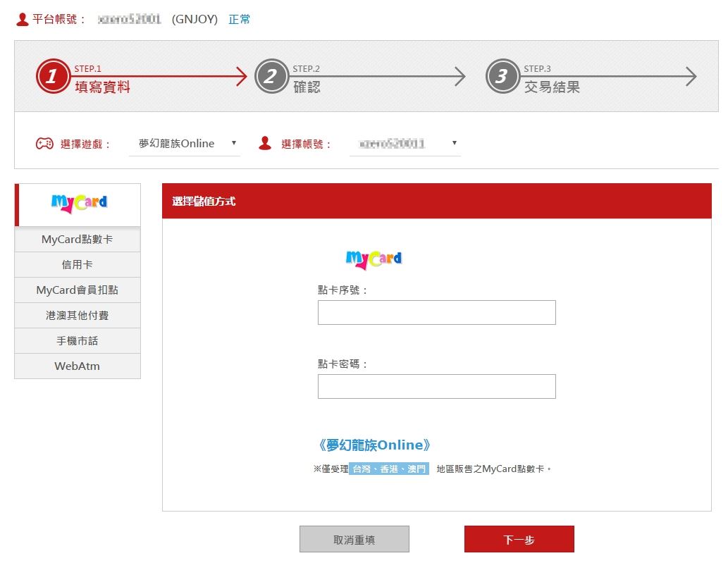Screen dimensions: 728x582
Task: Focus the 點卡序號 input field
Action: (436, 312)
